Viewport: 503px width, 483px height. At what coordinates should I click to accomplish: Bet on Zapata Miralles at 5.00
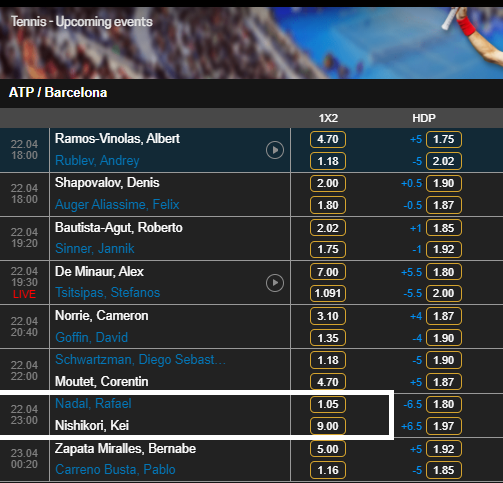(328, 449)
